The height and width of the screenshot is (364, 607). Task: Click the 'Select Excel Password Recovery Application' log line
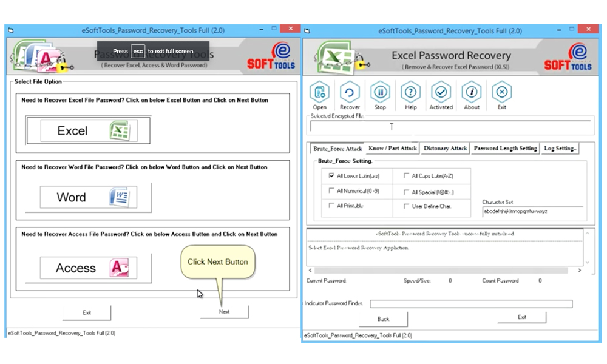[x=359, y=248]
